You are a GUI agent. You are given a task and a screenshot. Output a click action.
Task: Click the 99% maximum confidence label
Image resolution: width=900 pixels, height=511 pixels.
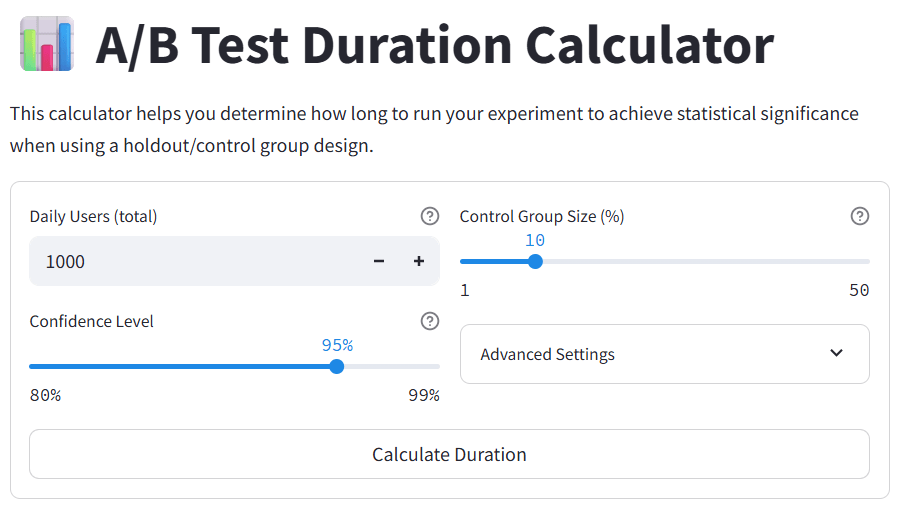click(424, 395)
